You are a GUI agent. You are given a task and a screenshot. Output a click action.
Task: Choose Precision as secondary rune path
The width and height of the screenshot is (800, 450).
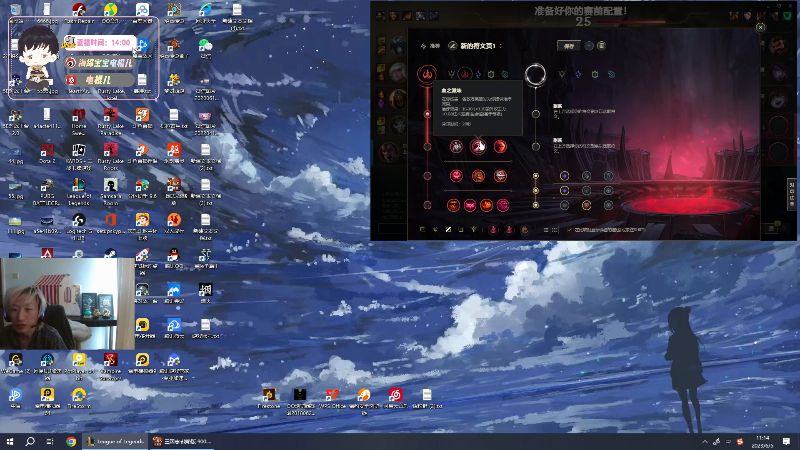[x=562, y=74]
